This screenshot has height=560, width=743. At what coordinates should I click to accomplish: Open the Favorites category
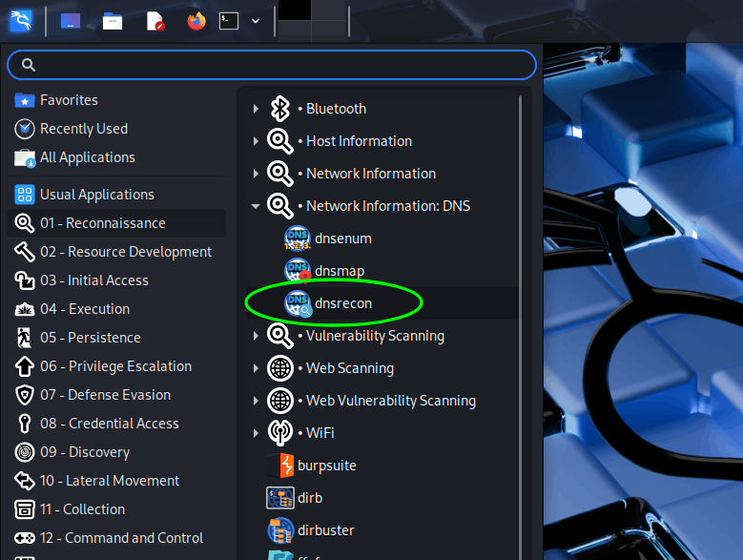pyautogui.click(x=116, y=100)
